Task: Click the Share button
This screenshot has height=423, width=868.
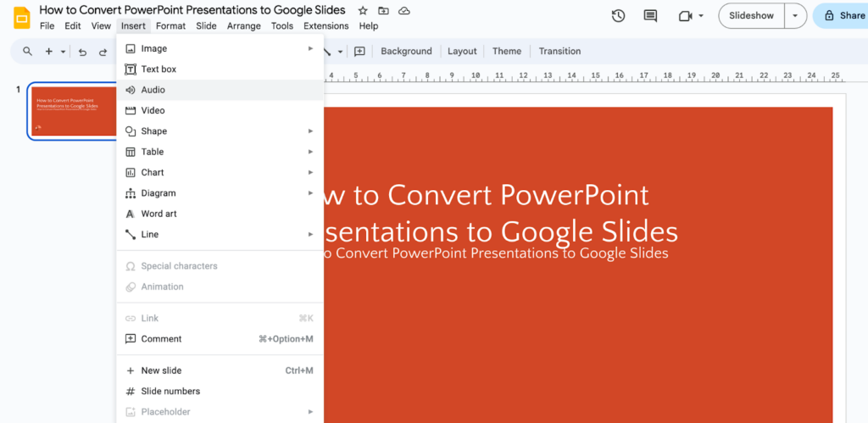Action: (841, 15)
